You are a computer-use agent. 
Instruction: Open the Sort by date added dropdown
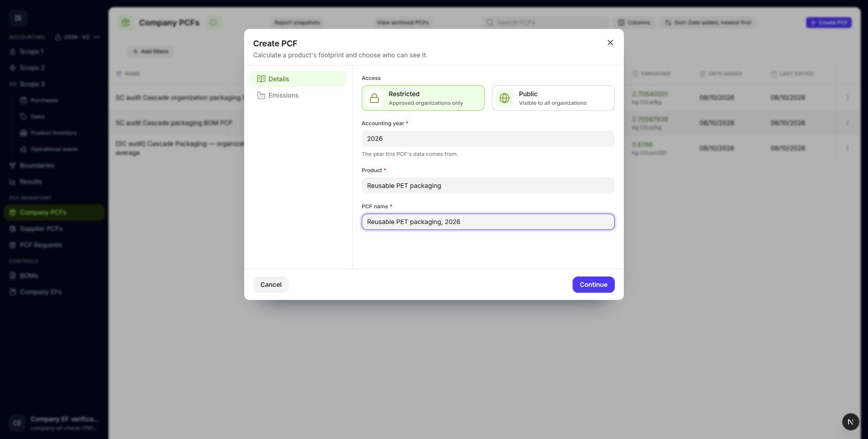pos(708,23)
